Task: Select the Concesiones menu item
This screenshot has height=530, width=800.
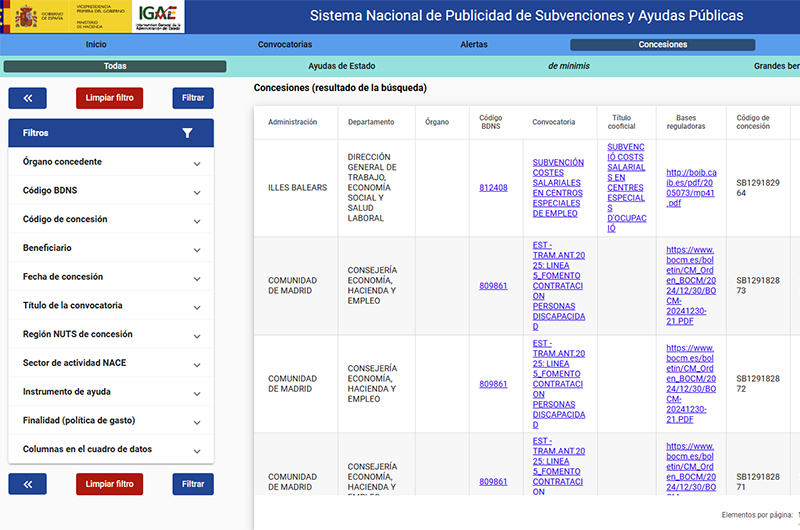Action: pos(663,44)
